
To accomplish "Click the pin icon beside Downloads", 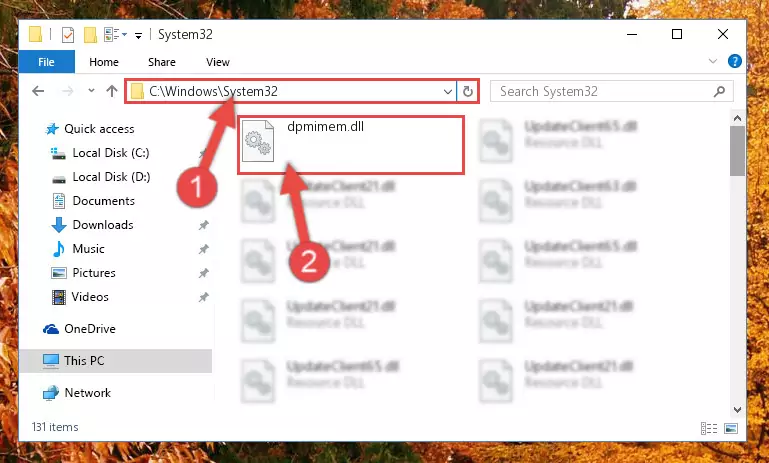I will (x=204, y=225).
